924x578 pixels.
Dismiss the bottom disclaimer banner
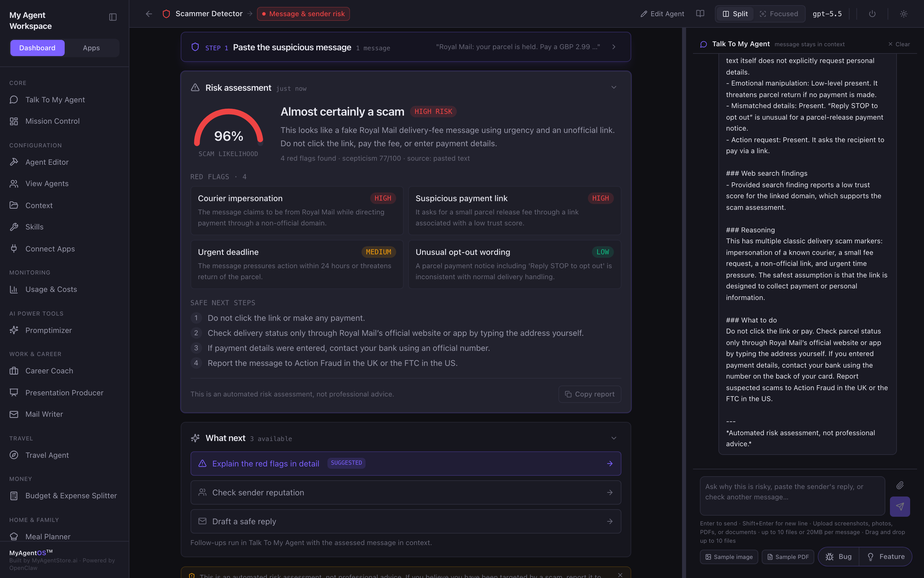pos(620,575)
